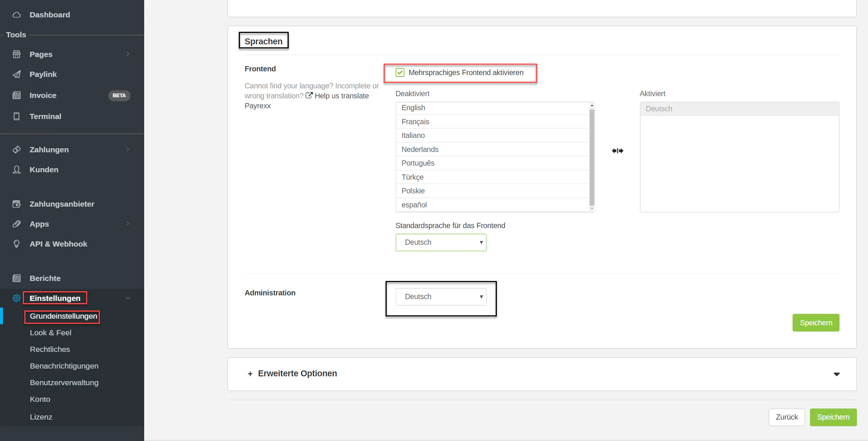
Task: Open Standardsprache für das Frontend dropdown
Action: (x=441, y=242)
